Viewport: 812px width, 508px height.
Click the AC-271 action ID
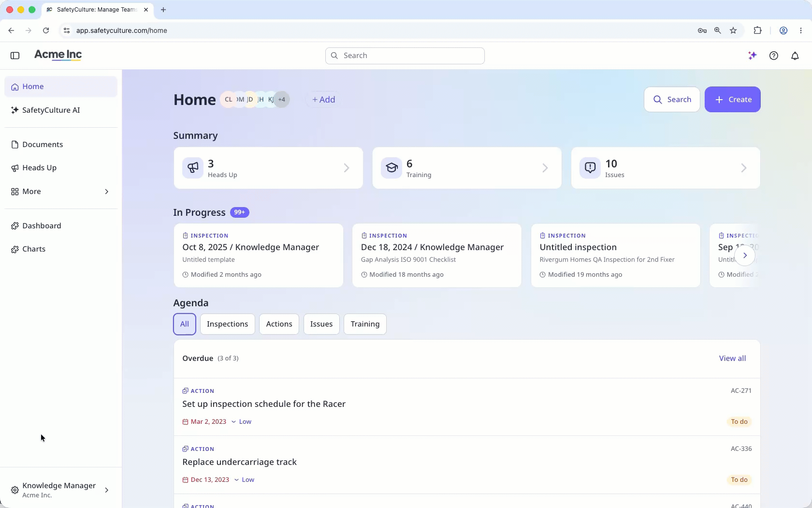(x=741, y=391)
